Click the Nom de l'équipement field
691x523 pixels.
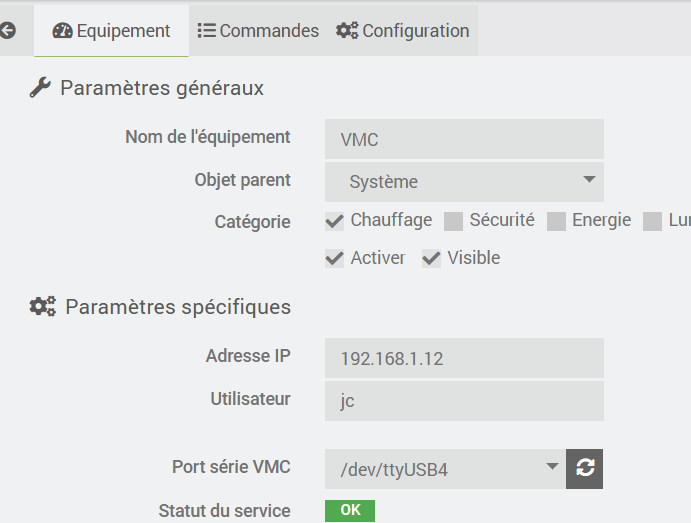464,139
